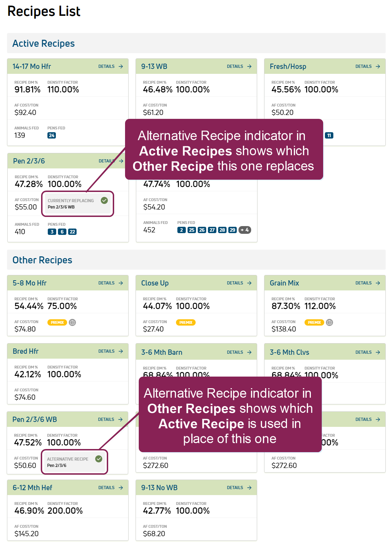This screenshot has width=392, height=545.
Task: Click details arrow for Close Up recipe
Action: tap(249, 283)
